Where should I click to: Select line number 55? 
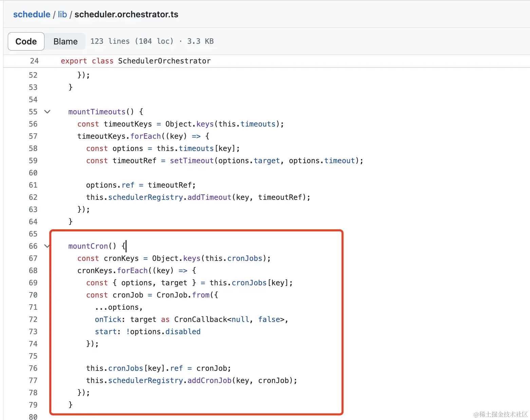coord(33,112)
